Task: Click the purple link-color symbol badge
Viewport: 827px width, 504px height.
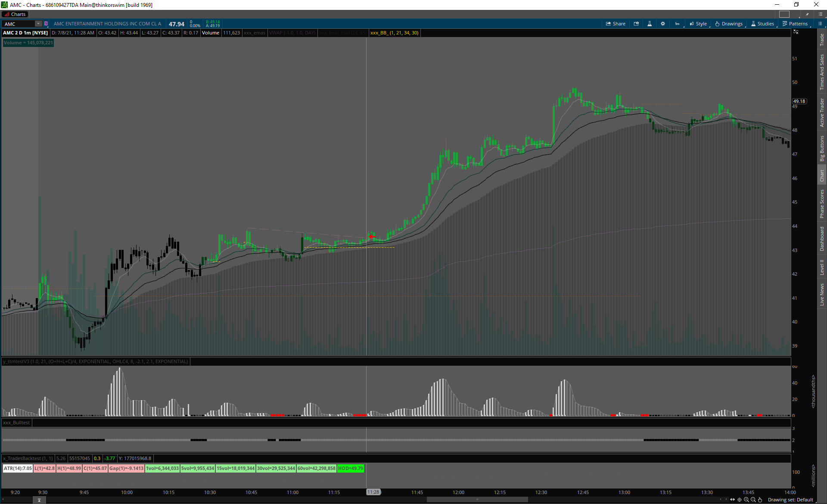Action: [46, 24]
